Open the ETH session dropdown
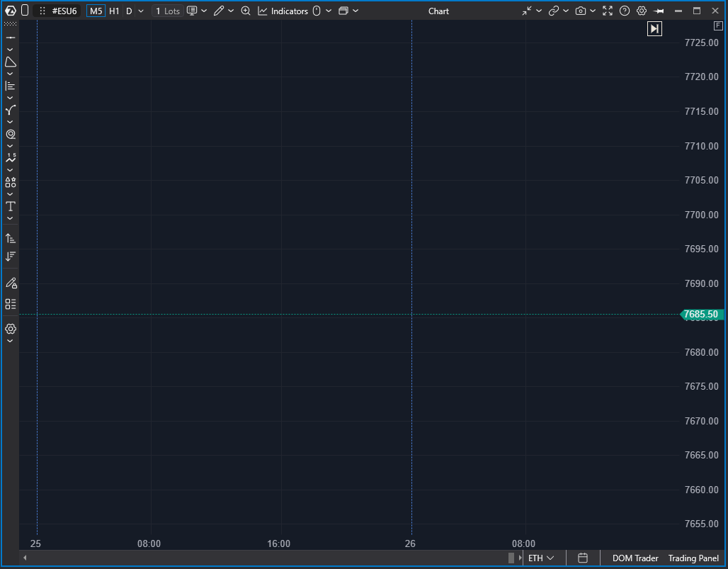The width and height of the screenshot is (728, 569). click(x=541, y=558)
